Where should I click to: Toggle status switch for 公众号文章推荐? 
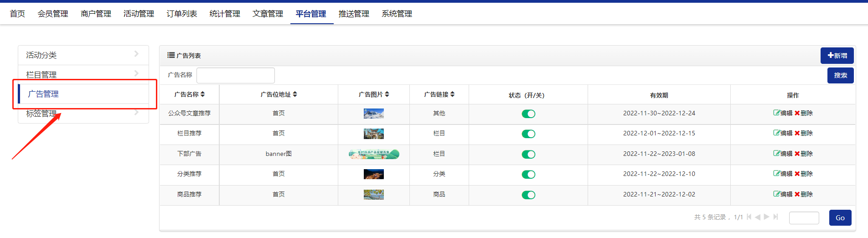coord(528,114)
